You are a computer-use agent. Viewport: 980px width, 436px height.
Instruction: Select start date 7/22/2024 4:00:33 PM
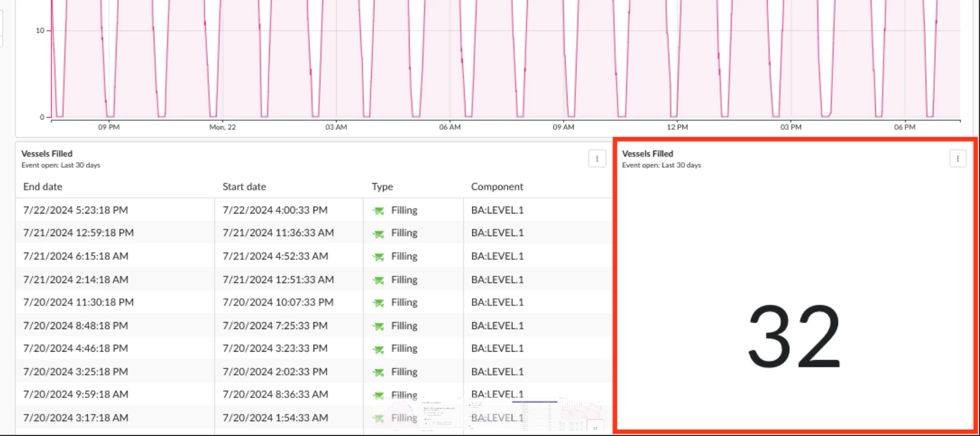[275, 210]
